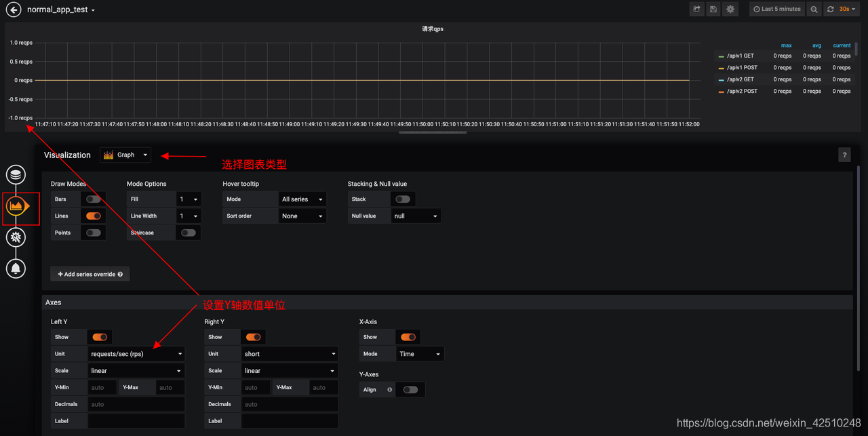Screen dimensions: 868x436
Task: Click the Right Y Y-Max field
Action: point(323,388)
